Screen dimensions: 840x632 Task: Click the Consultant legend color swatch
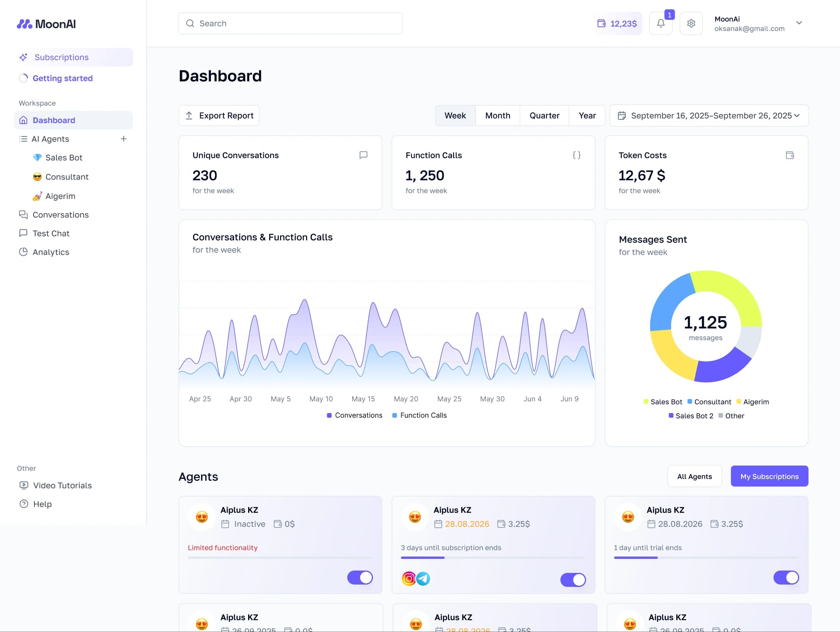(x=690, y=401)
